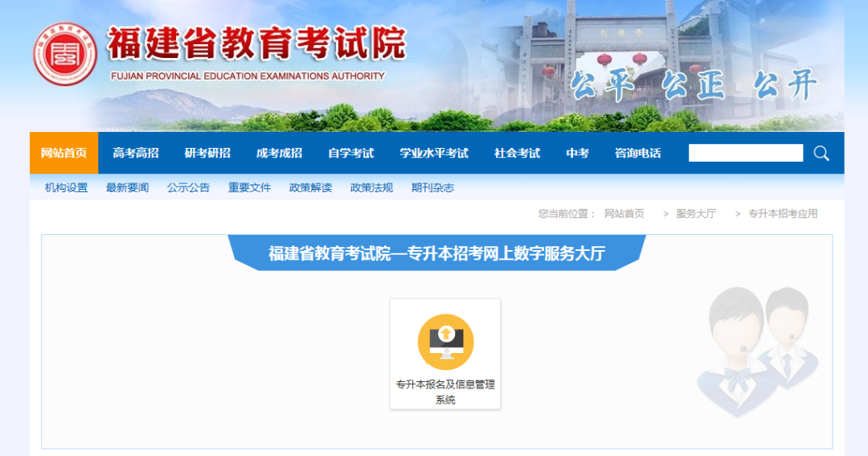Open the 公示公告 link
The height and width of the screenshot is (456, 868).
pos(188,187)
